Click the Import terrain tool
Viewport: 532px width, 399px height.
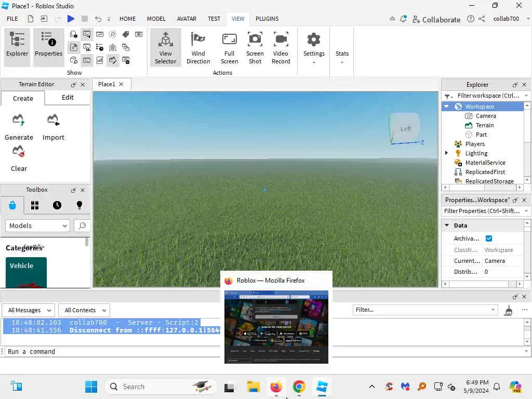pos(54,128)
